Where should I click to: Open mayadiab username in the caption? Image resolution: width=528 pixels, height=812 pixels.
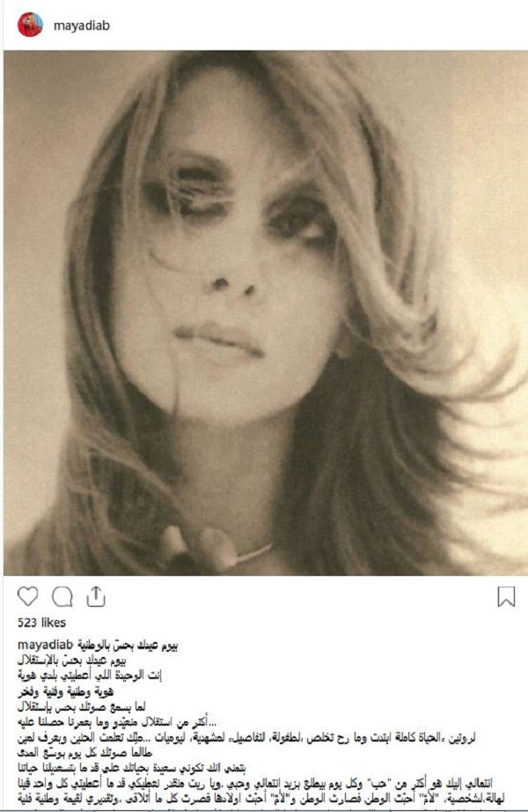tap(46, 646)
